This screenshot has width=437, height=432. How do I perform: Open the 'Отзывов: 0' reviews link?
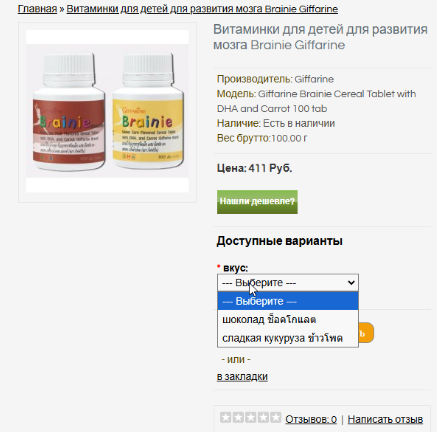(x=311, y=419)
